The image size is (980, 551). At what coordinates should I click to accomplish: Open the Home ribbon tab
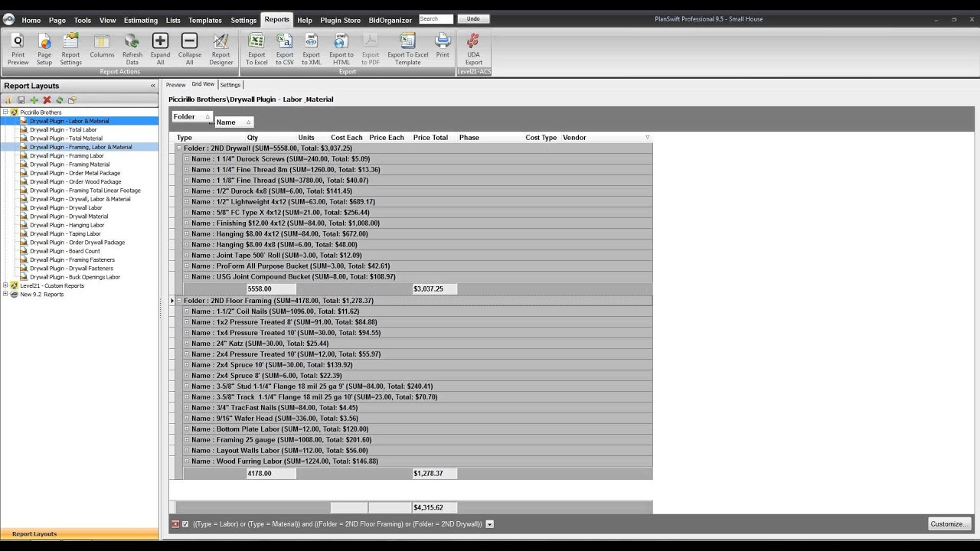pyautogui.click(x=31, y=20)
